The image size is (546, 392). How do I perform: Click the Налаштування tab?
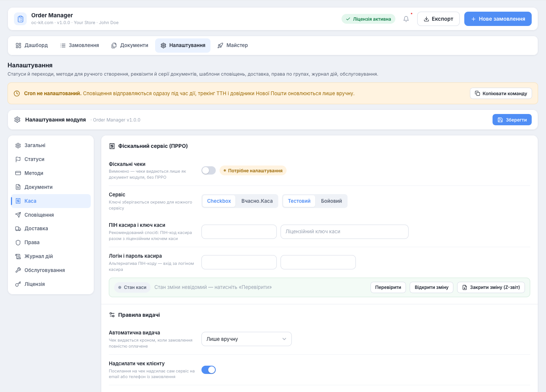pos(183,46)
